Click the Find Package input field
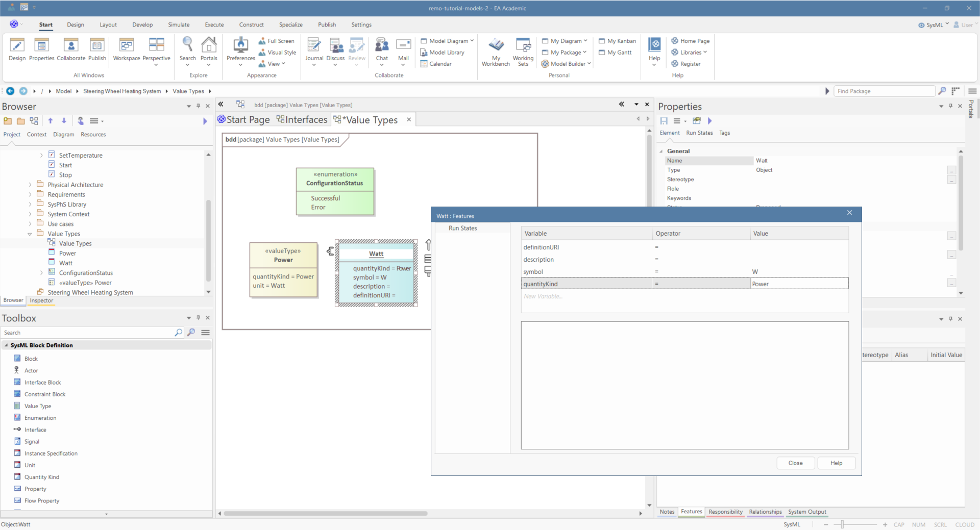Viewport: 980px width, 530px height. click(x=884, y=91)
